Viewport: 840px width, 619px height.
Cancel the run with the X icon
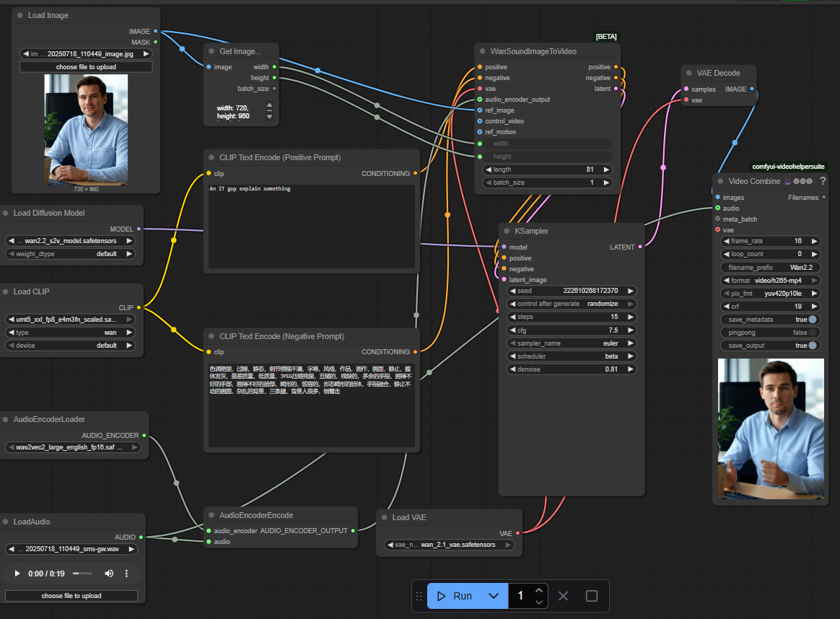[x=564, y=596]
